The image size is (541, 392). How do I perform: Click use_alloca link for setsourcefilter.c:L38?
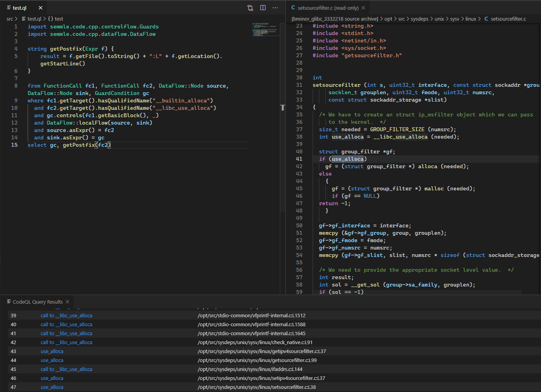tap(52, 387)
